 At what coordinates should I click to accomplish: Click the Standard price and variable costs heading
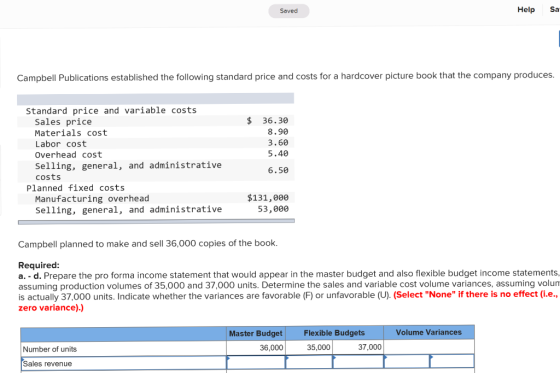[x=111, y=110]
